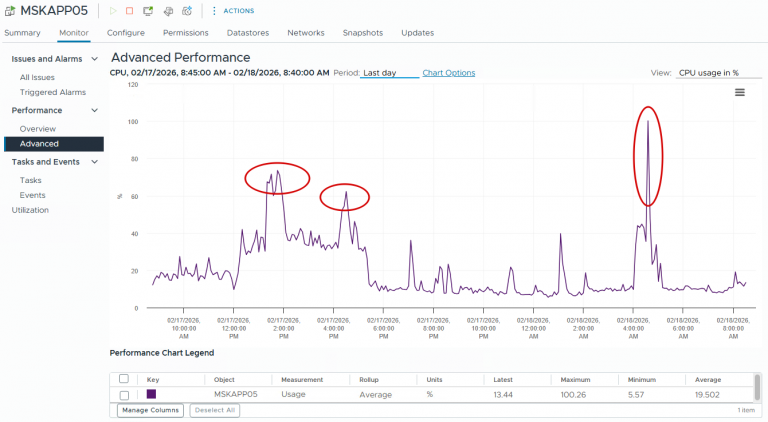Screen dimensions: 768x422
Task: Sort by the Minimum column header
Action: point(642,379)
